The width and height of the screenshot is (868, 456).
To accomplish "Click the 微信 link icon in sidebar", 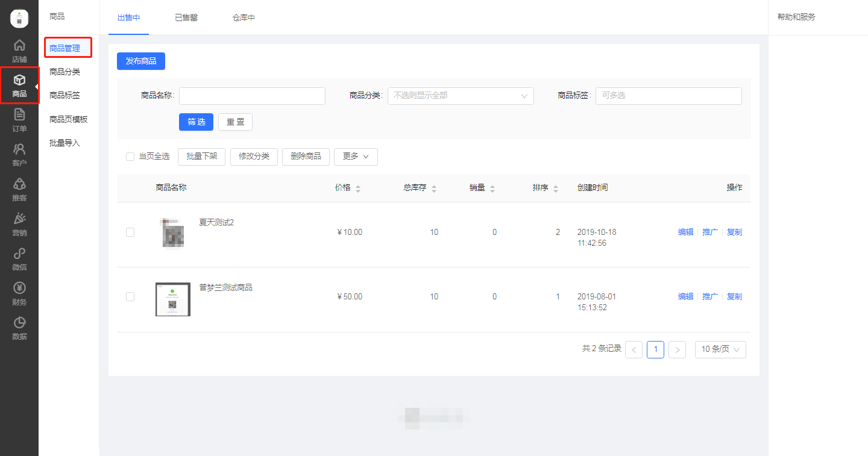I will [19, 254].
